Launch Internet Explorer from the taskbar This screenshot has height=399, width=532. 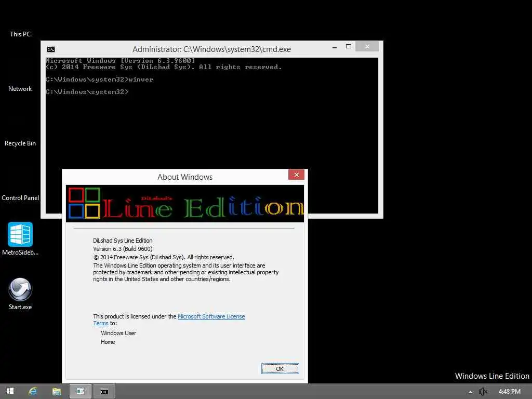pos(33,391)
